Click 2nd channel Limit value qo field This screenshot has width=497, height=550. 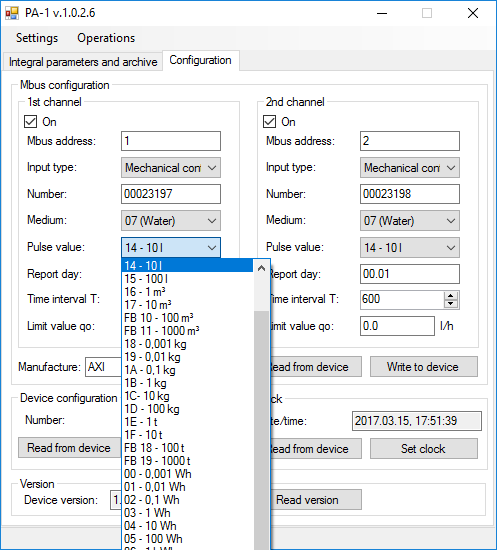pyautogui.click(x=397, y=326)
